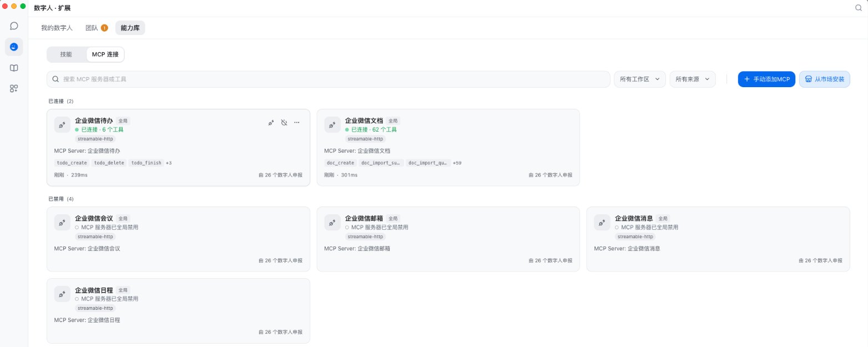868x347 pixels.
Task: Click the 已禁用 (4) section header
Action: click(61, 199)
